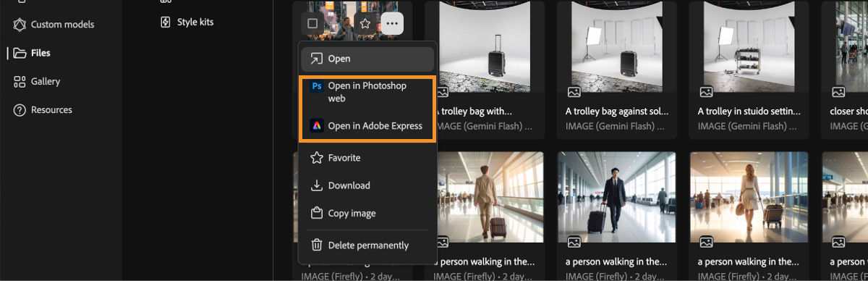Click image icon on 'A trolley bag against sol...' card
The height and width of the screenshot is (281, 868).
574,92
